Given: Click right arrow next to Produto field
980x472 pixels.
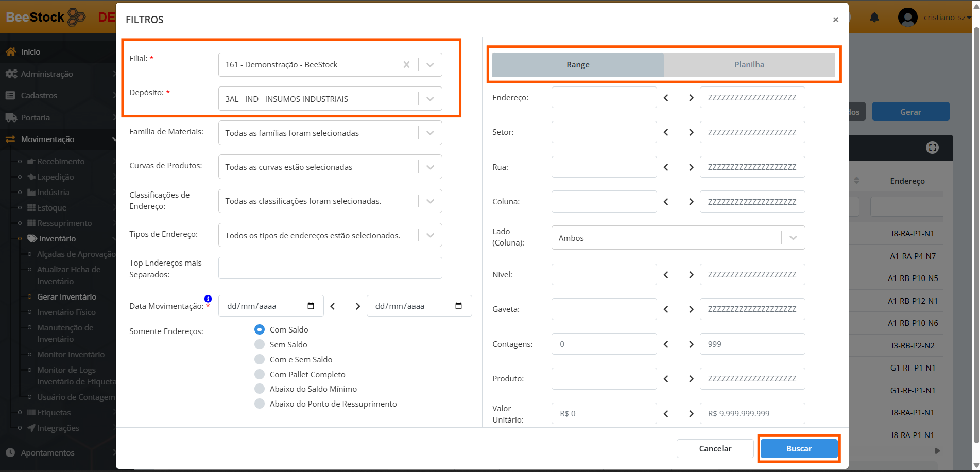Looking at the screenshot, I should pyautogui.click(x=691, y=379).
